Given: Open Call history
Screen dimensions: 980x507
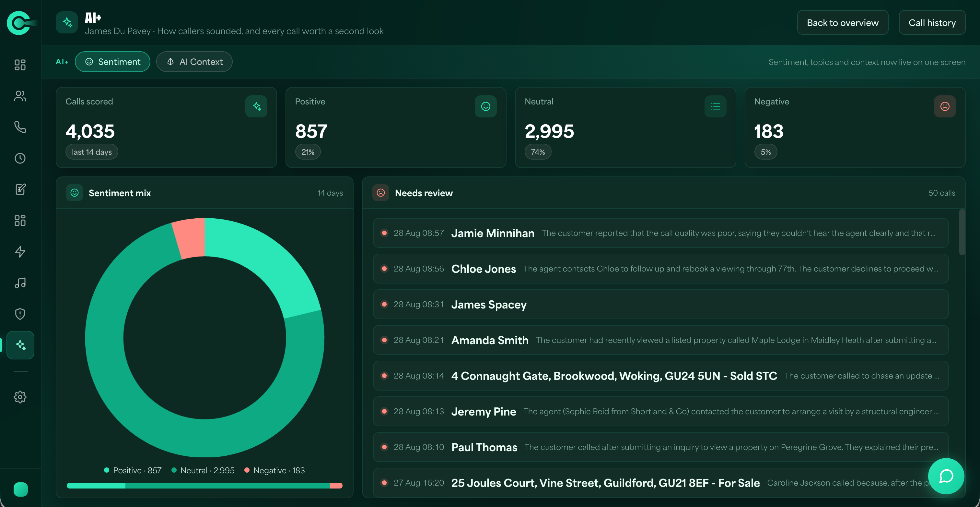Looking at the screenshot, I should [x=932, y=23].
